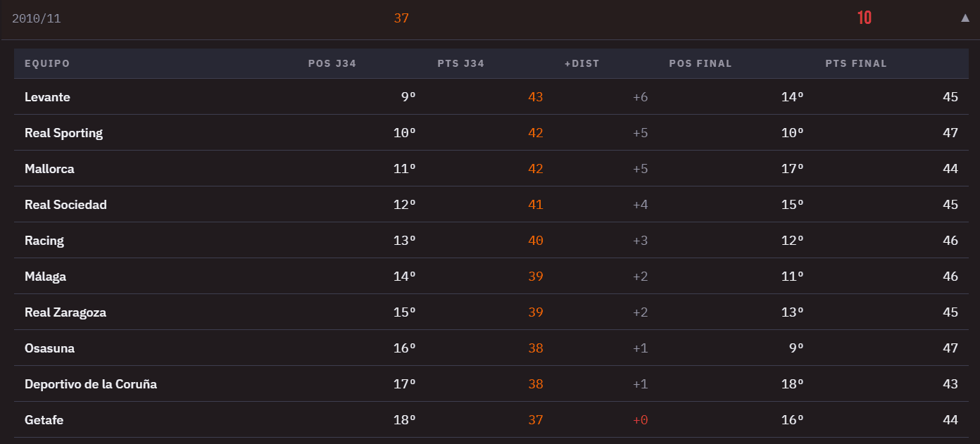Click Deportivo de la Coruña's 43 final points
Image resolution: width=980 pixels, height=444 pixels.
(x=950, y=384)
